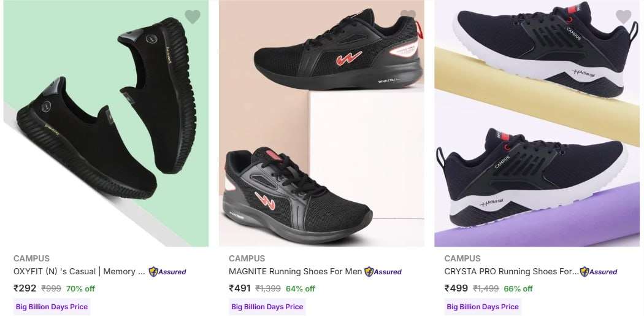Click CAMPUS brand label above MAGNITE
644x316 pixels.
coord(247,258)
